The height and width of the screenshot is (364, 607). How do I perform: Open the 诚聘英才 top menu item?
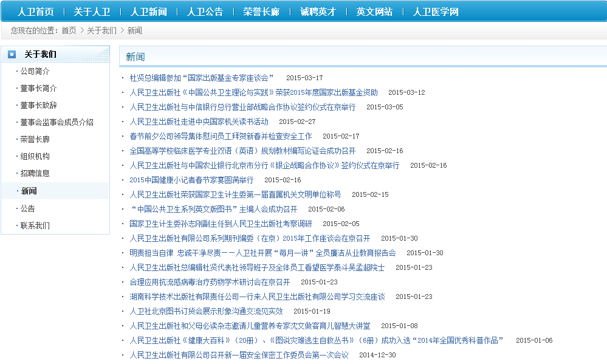(318, 12)
